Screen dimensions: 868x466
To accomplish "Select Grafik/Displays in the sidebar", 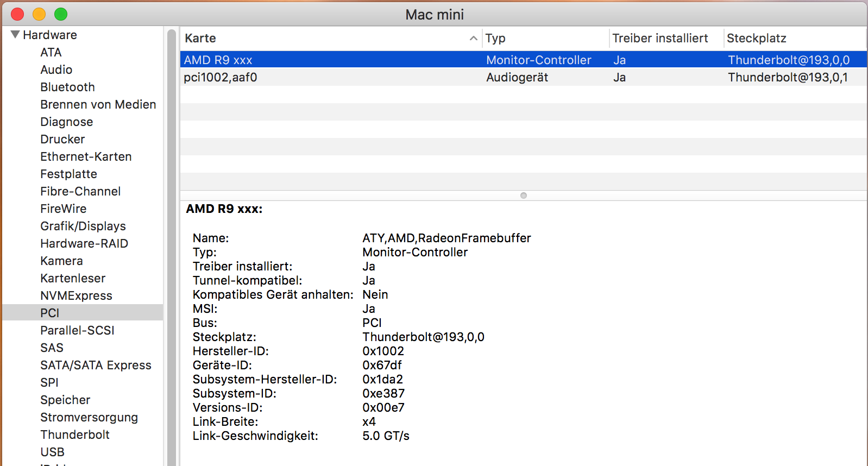I will 83,226.
